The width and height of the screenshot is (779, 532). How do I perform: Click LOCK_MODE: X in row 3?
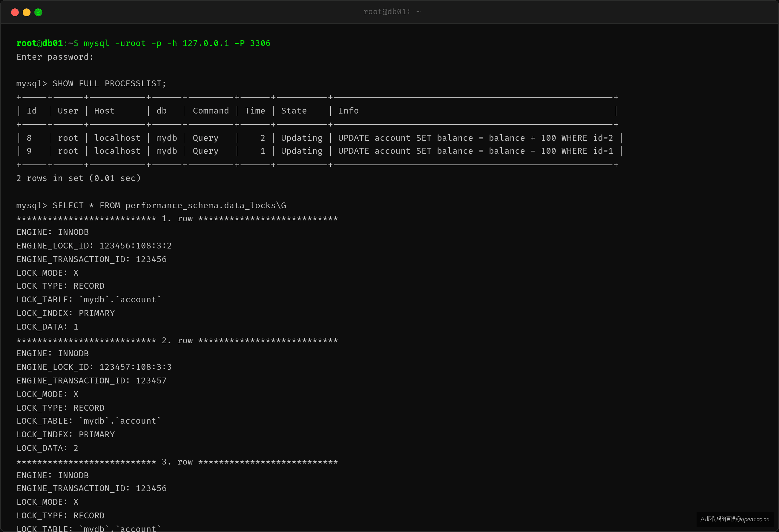coord(47,502)
